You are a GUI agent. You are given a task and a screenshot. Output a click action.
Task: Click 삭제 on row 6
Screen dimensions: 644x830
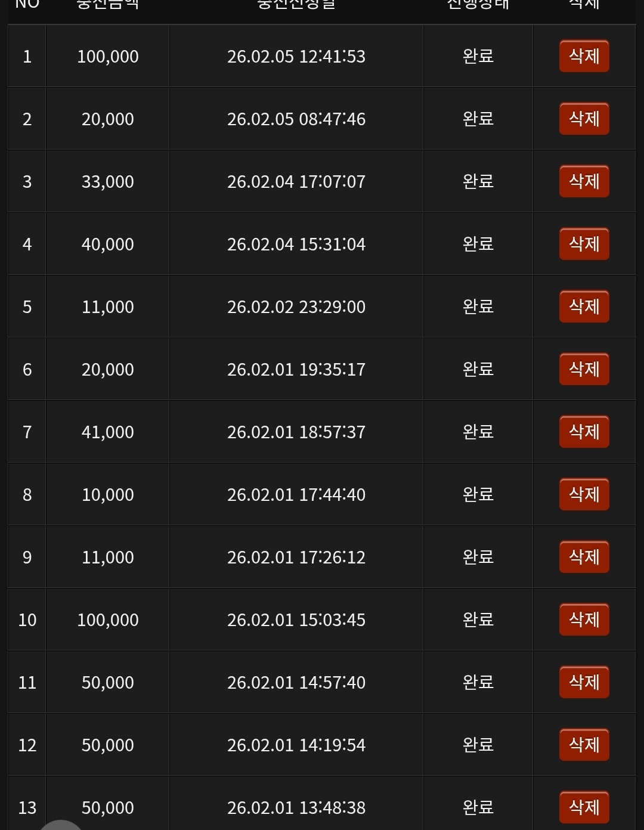pos(584,369)
